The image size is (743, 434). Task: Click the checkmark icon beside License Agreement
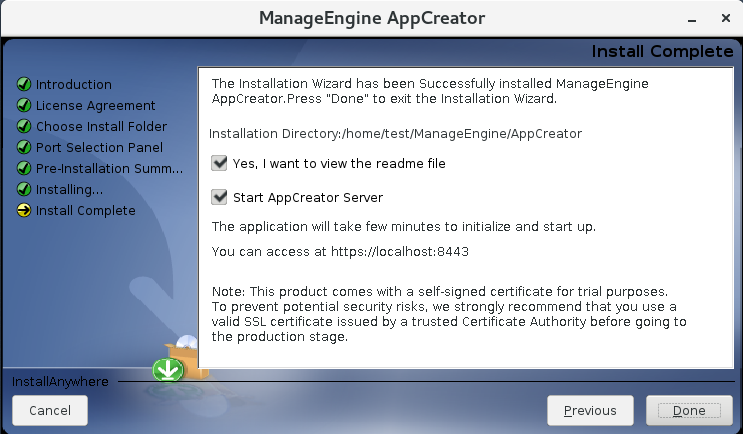pyautogui.click(x=24, y=105)
